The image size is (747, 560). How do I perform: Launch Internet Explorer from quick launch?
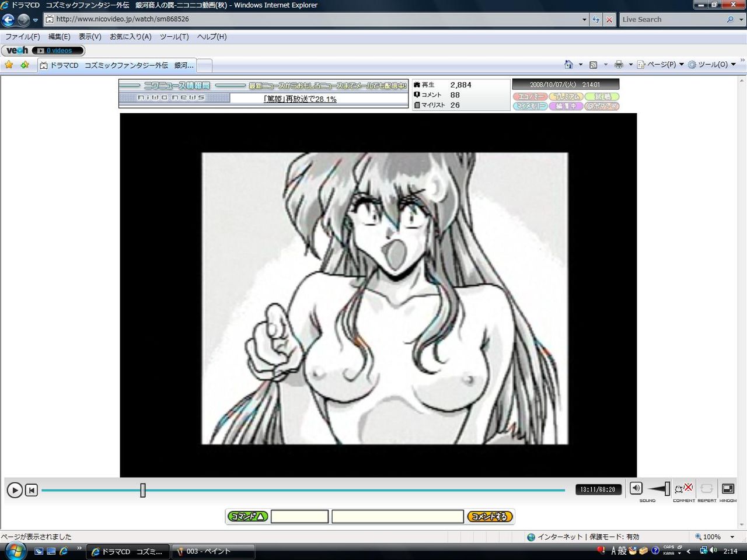click(x=64, y=551)
